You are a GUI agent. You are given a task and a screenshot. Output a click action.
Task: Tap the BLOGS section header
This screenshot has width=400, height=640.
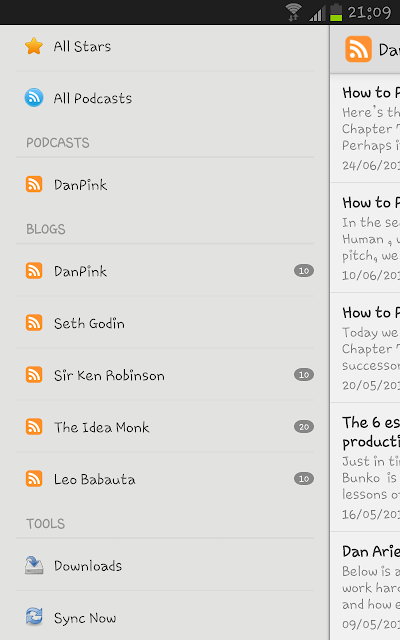[x=46, y=229]
